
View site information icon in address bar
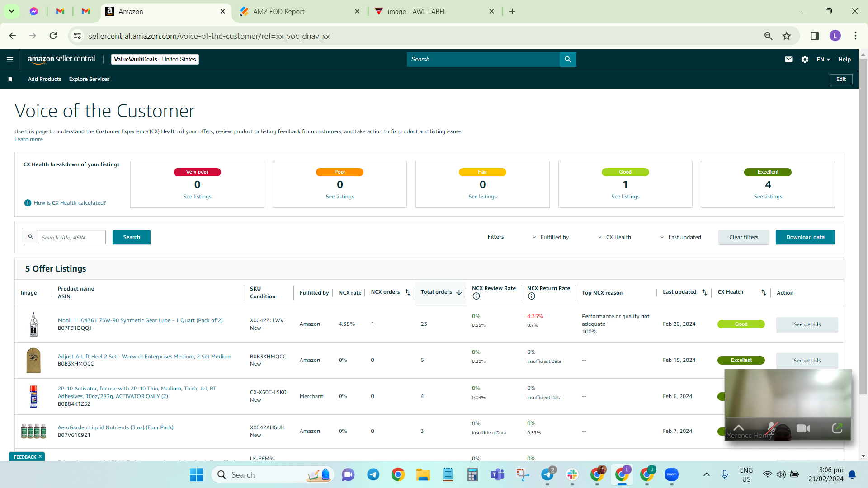[78, 36]
